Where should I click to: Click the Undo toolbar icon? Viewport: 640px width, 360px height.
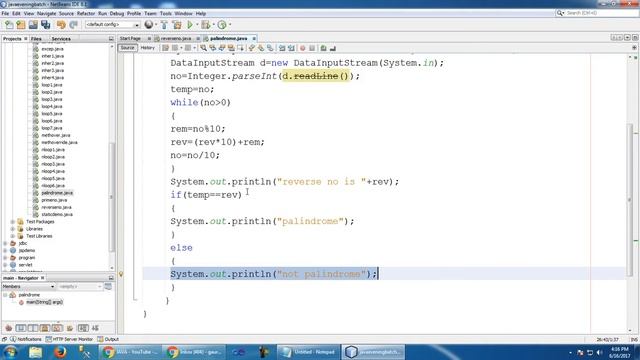tap(61, 25)
